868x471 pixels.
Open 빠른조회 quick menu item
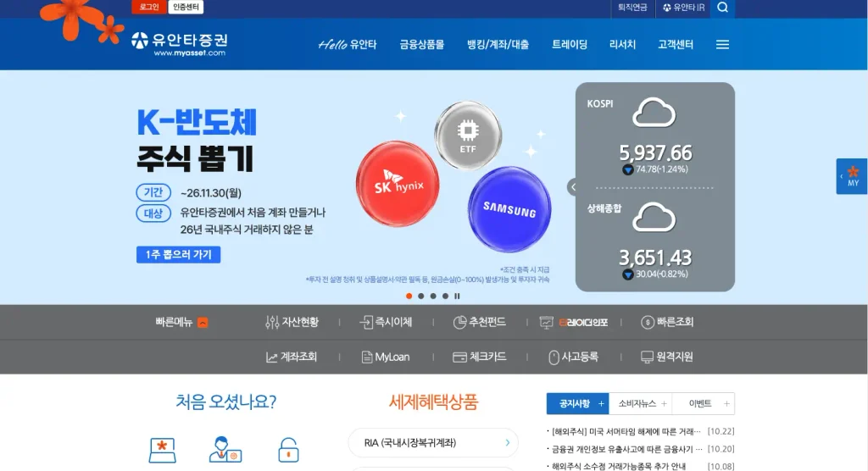[x=667, y=322]
